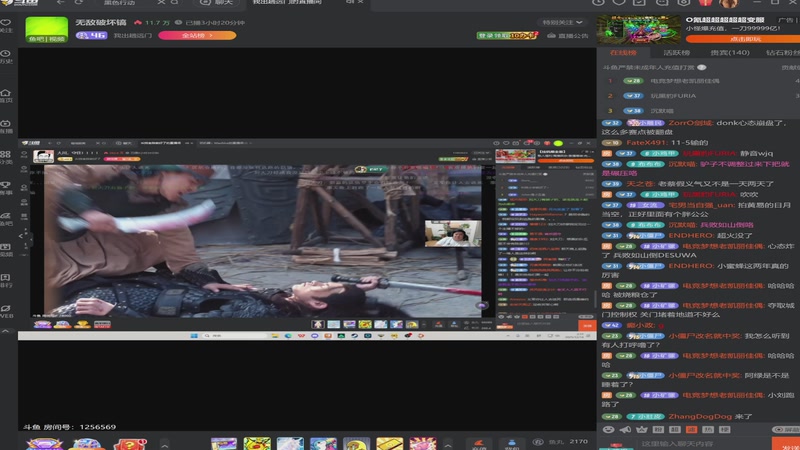Switch to the 钻石粉丝 tab
800x450 pixels.
783,53
